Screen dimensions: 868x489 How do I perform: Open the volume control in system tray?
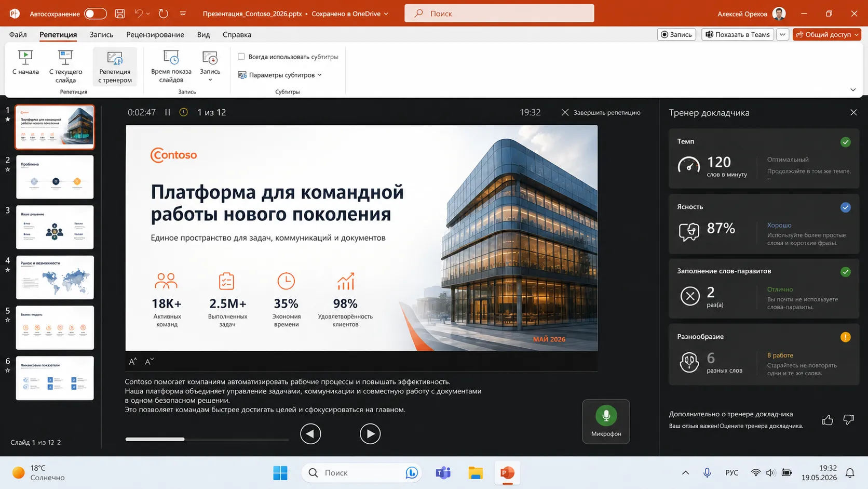(x=771, y=473)
